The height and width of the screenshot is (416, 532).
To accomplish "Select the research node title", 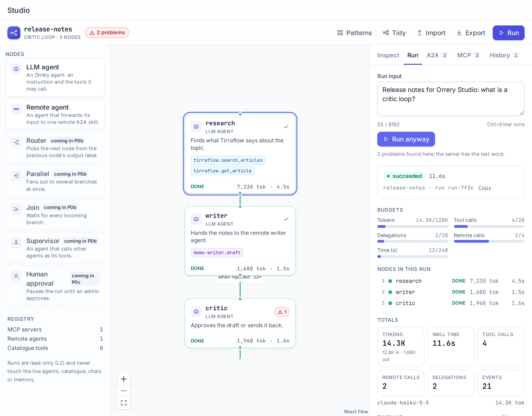I will [x=220, y=123].
